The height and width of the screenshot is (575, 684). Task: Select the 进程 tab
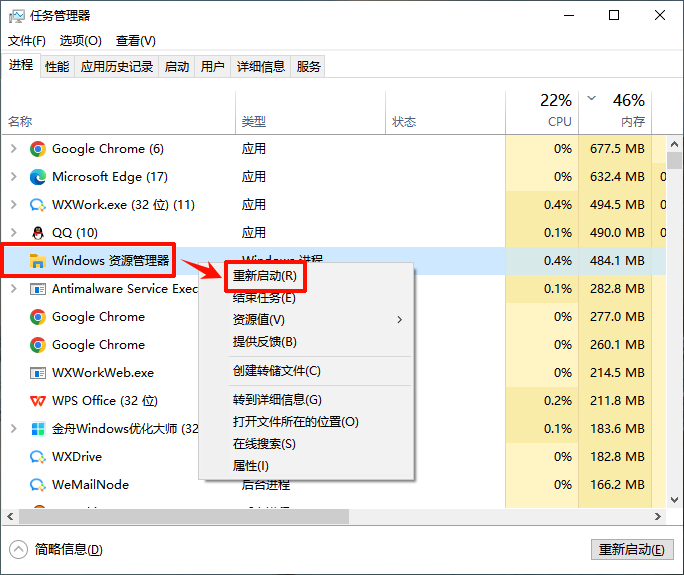21,65
